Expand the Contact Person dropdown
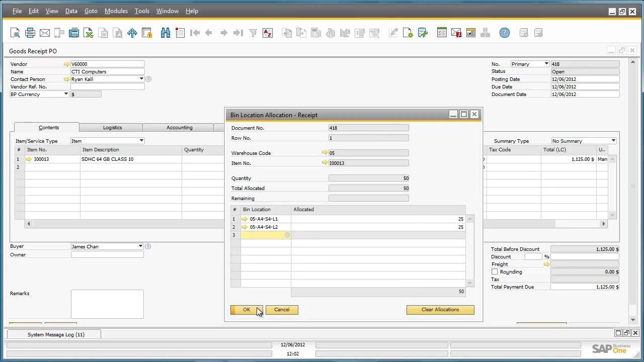The width and height of the screenshot is (644, 362). tap(141, 79)
